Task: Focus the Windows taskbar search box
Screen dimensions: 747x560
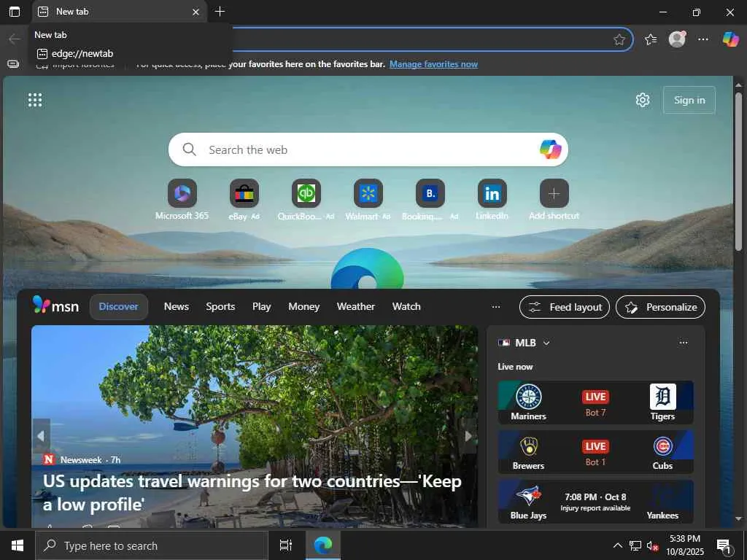Action: pos(152,545)
